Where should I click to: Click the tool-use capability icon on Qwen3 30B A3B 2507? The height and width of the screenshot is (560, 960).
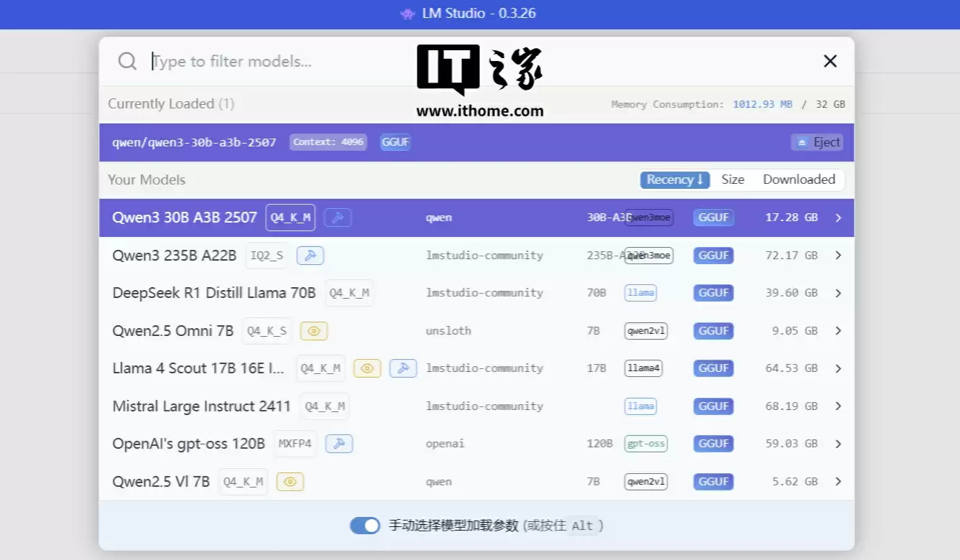(x=338, y=217)
